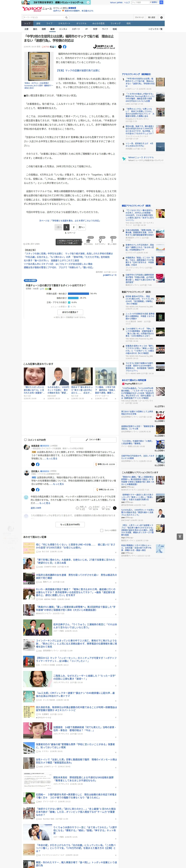Open the 防災 simulation game banner ad
The image size is (186, 868).
(56, 2)
